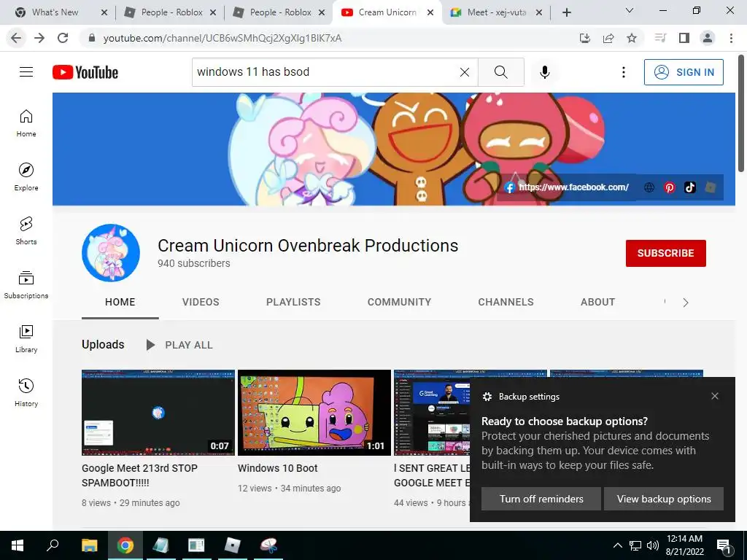Image resolution: width=747 pixels, height=560 pixels.
Task: Click the search magnifier button
Action: tap(500, 72)
